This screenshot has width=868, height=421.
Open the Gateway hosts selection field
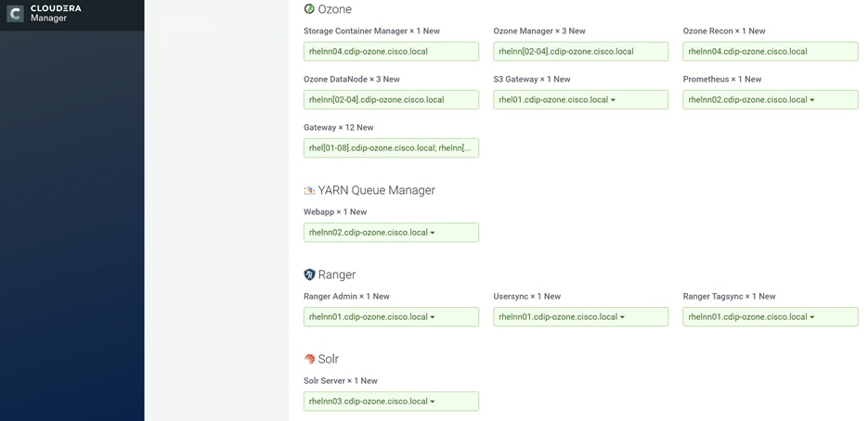(x=391, y=147)
